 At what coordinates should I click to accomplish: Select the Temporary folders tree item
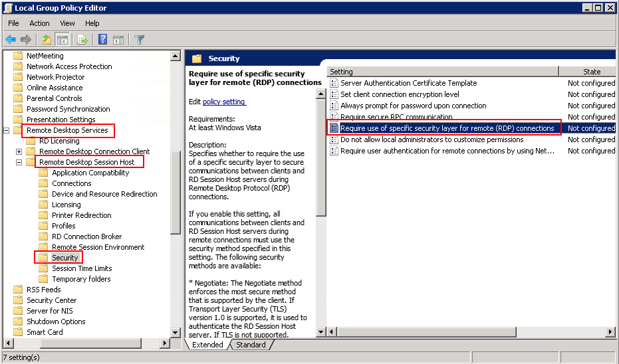click(81, 279)
